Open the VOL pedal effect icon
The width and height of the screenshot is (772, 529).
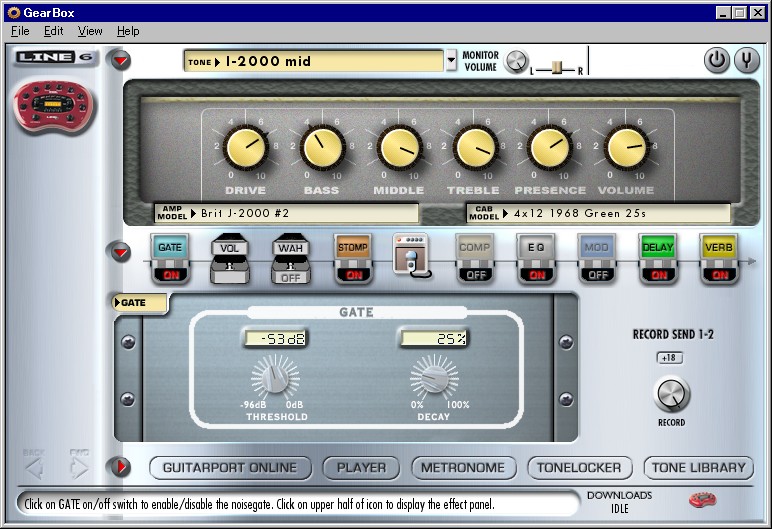(229, 247)
